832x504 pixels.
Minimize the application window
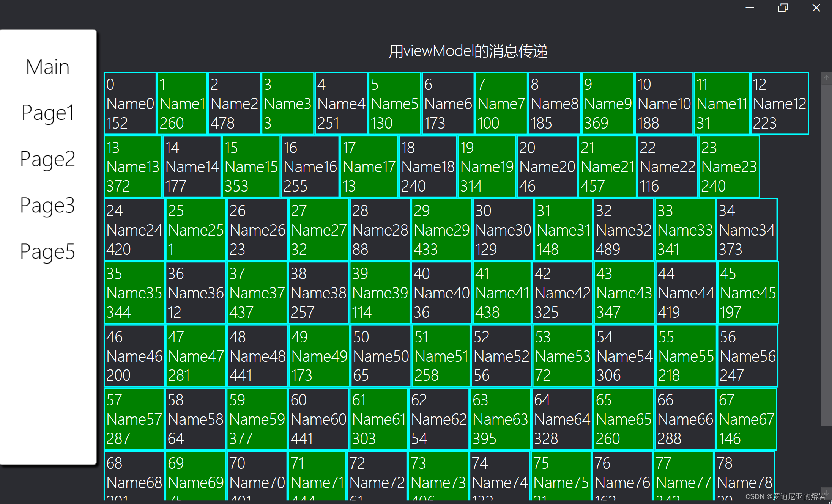pyautogui.click(x=750, y=8)
